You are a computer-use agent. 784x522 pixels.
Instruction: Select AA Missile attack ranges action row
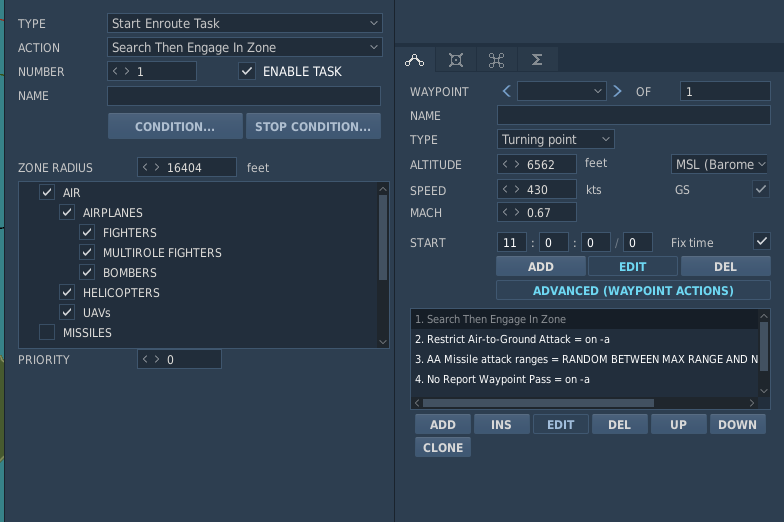[x=584, y=359]
